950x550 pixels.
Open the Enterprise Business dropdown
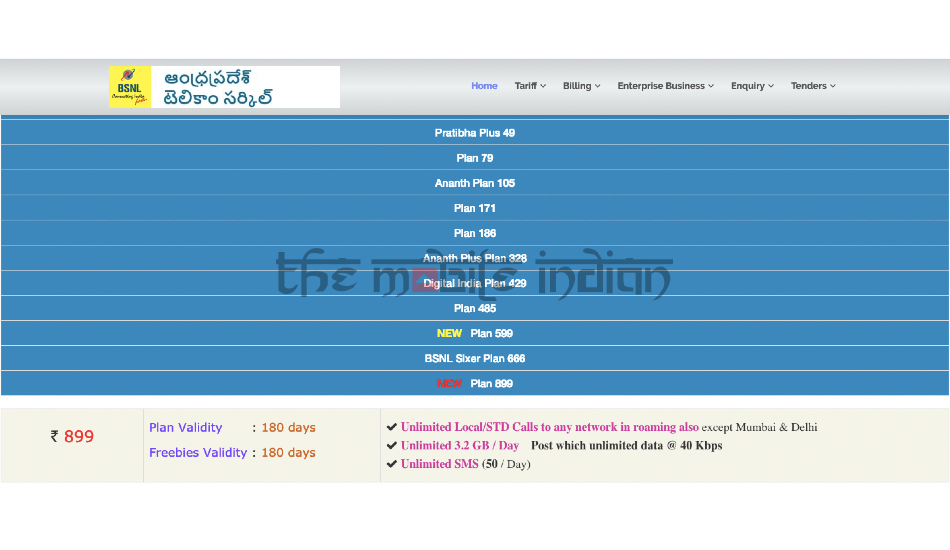(665, 86)
